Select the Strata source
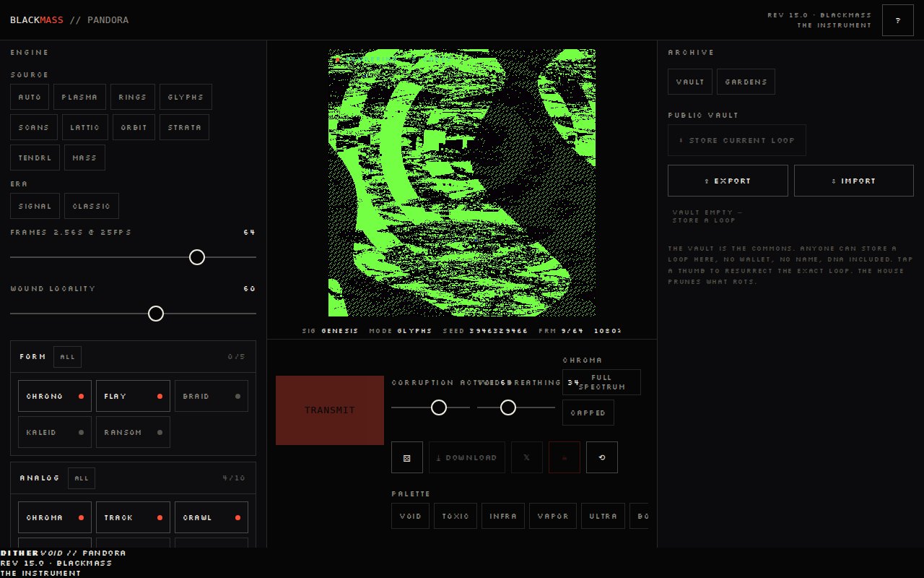This screenshot has height=578, width=924. pyautogui.click(x=185, y=127)
